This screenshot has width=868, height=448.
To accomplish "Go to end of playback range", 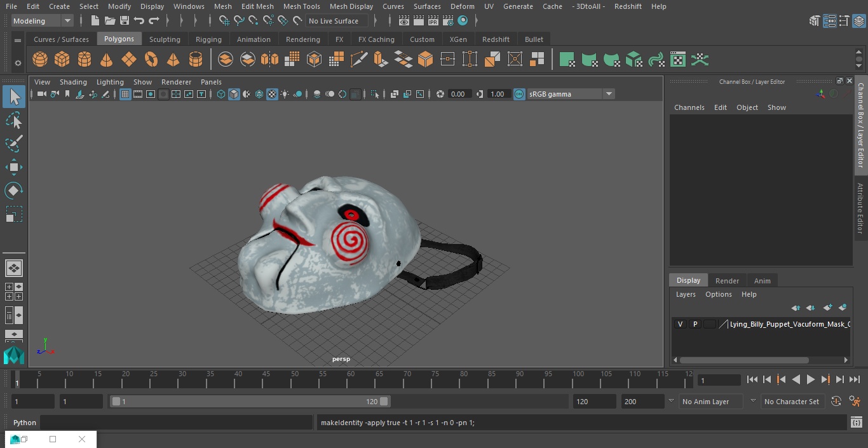I will [855, 379].
